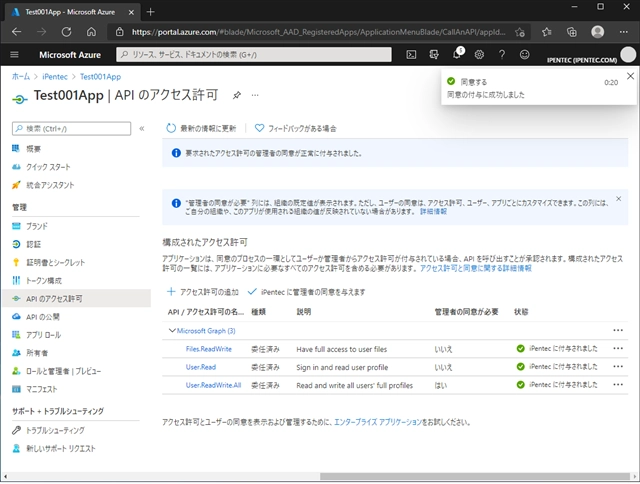Open browser collections icon
The width and height of the screenshot is (640, 484).
pyautogui.click(x=572, y=32)
